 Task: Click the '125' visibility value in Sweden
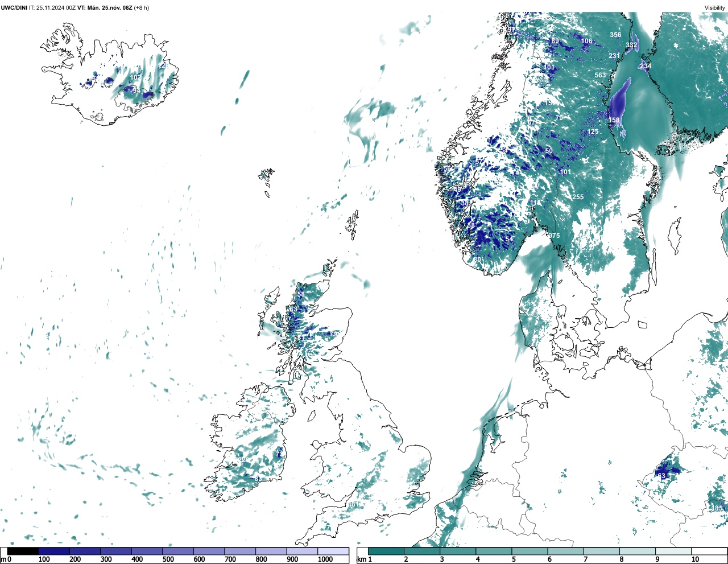point(593,131)
